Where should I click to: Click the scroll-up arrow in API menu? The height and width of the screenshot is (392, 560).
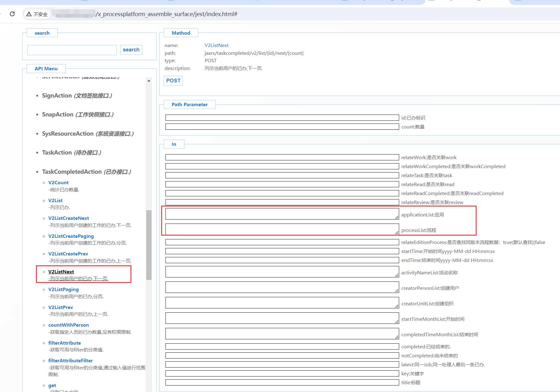click(149, 81)
